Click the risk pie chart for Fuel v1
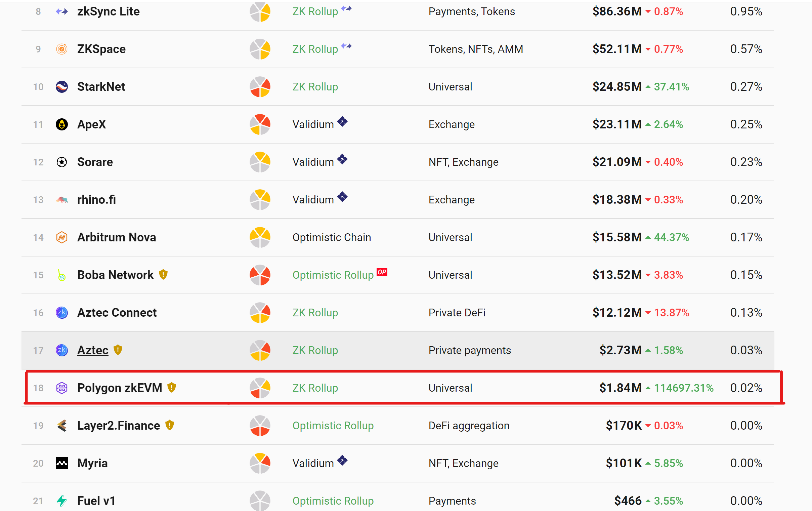Image resolution: width=812 pixels, height=511 pixels. [260, 501]
